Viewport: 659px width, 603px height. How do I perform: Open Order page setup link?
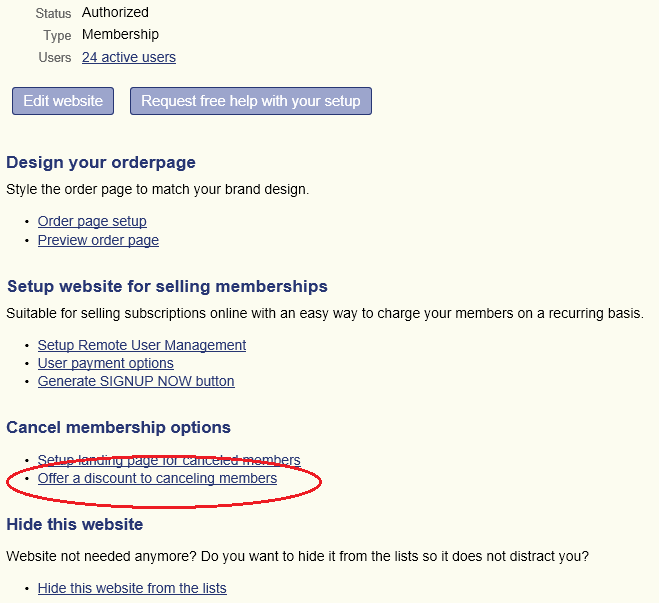pos(92,221)
